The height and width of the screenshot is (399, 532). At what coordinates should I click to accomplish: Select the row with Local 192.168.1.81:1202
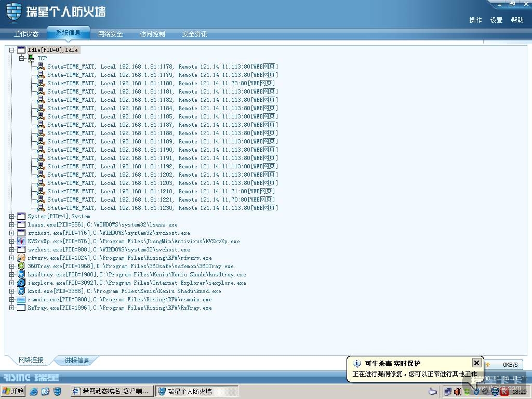162,175
